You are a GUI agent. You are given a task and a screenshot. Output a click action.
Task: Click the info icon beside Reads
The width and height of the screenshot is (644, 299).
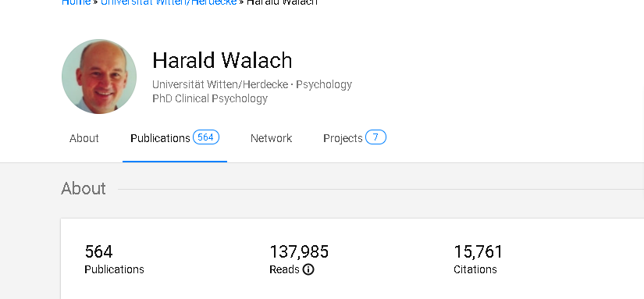[308, 269]
